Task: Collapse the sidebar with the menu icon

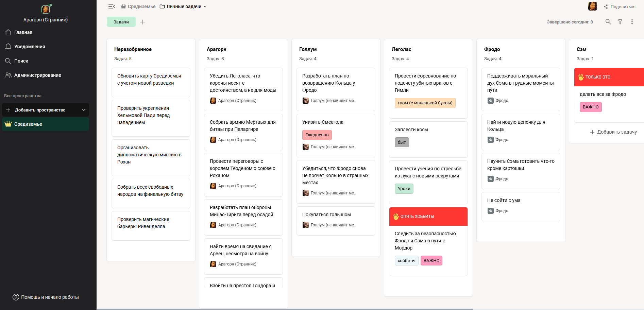Action: 112,6
